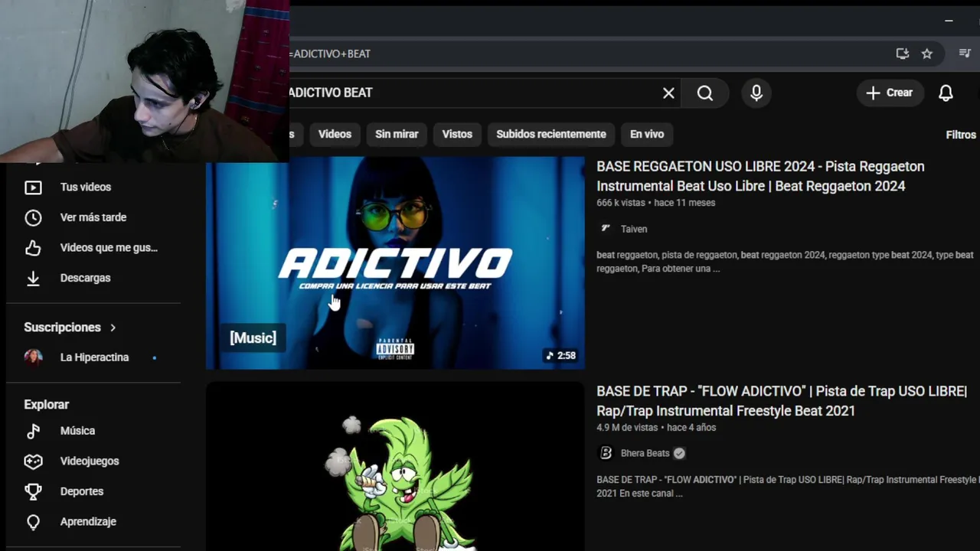Open media control icon in browser toolbar
The image size is (980, 551).
point(965,54)
